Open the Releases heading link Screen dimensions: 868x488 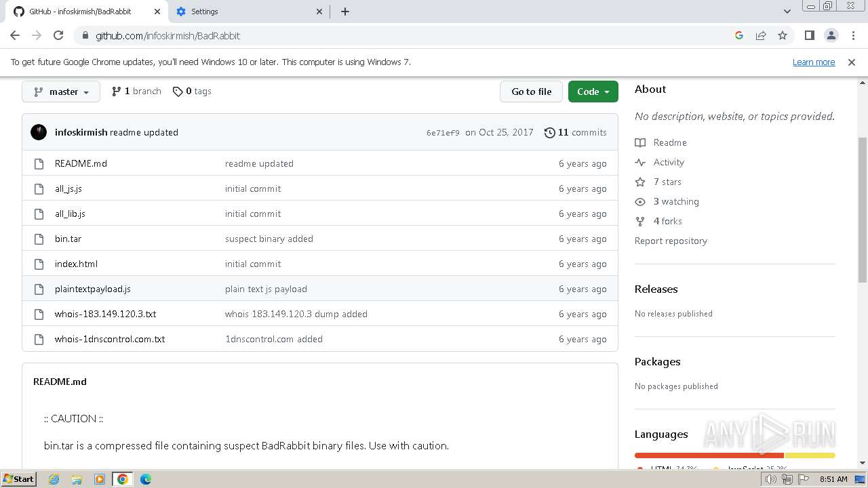(x=656, y=289)
